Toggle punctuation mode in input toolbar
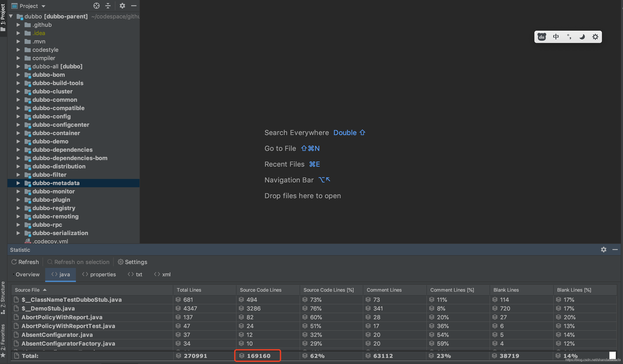This screenshot has height=364, width=623. coord(569,37)
